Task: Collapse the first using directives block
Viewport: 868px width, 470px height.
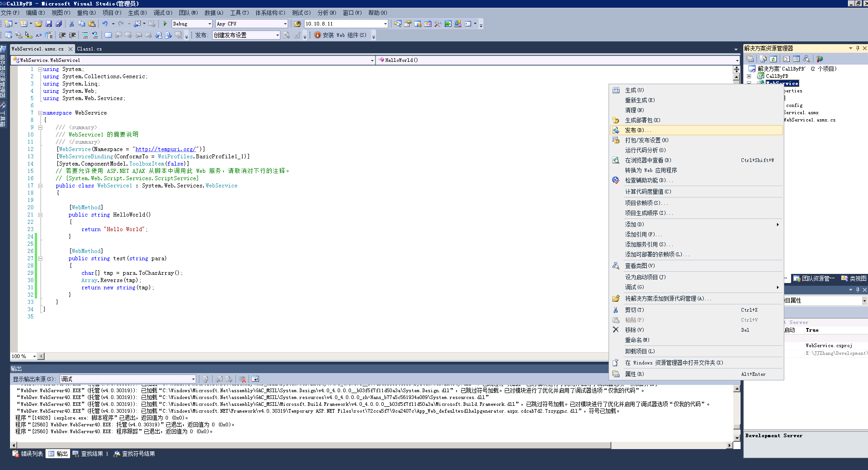Action: 41,69
